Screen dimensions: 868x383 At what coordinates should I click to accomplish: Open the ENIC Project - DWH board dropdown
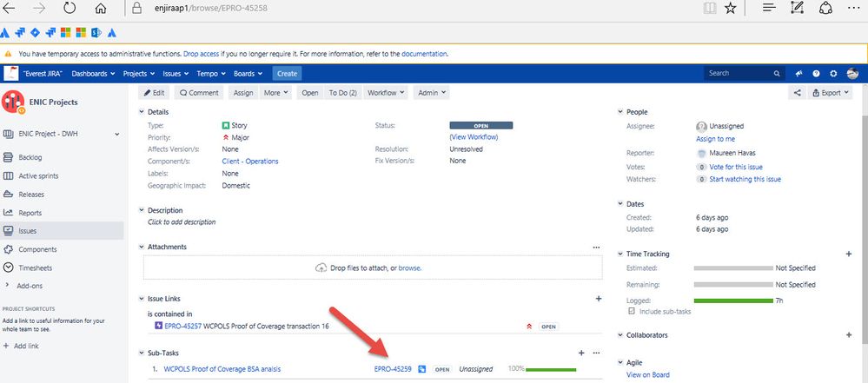point(116,134)
